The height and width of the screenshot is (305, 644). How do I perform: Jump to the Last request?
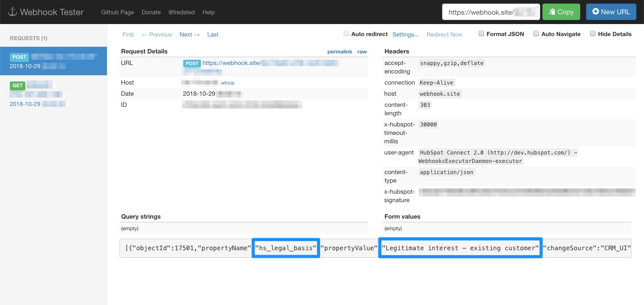tap(213, 34)
